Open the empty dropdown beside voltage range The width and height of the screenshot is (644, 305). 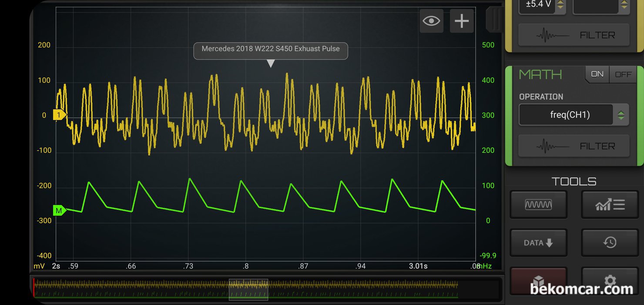pos(600,6)
